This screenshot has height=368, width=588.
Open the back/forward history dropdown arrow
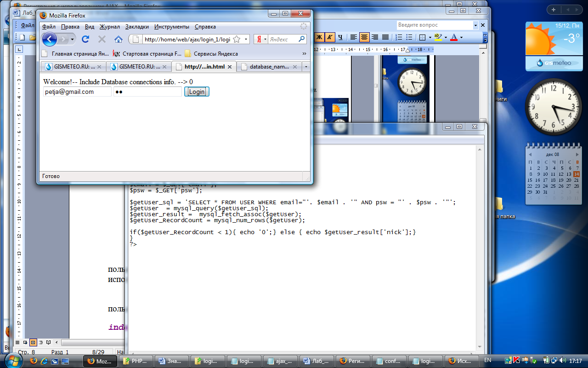coord(73,40)
